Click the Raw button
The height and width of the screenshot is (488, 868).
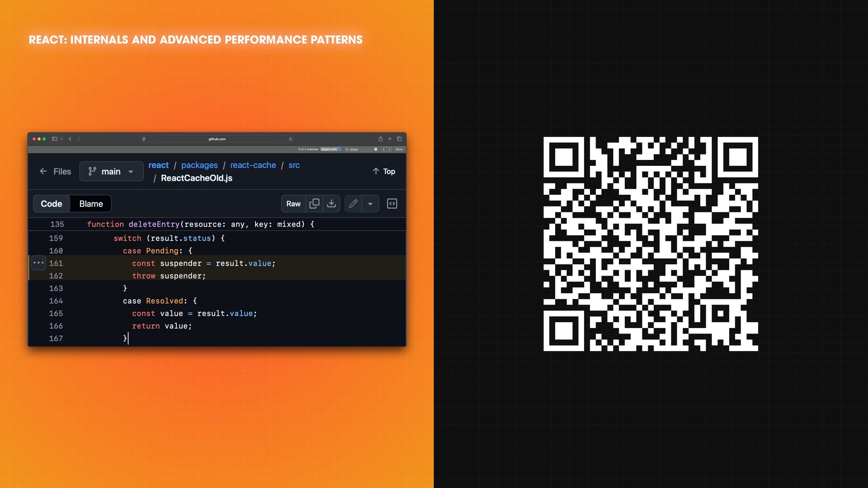tap(293, 204)
